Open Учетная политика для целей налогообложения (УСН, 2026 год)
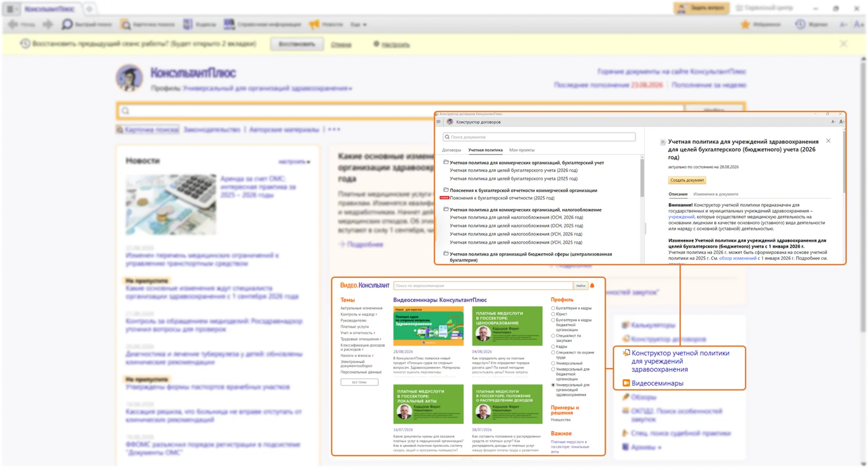 516,234
